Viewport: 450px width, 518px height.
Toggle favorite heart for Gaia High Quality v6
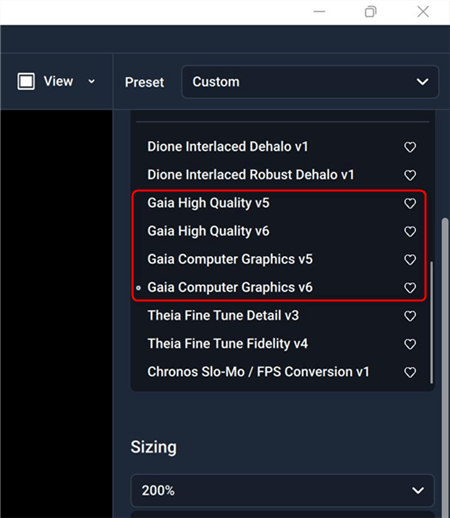[410, 231]
